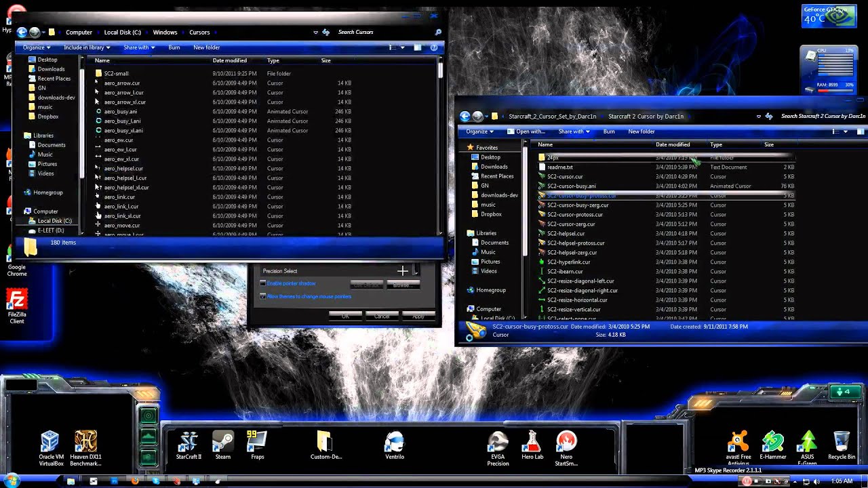Select Dropbox in Starcraft 2 Cursor sidebar

[x=491, y=214]
